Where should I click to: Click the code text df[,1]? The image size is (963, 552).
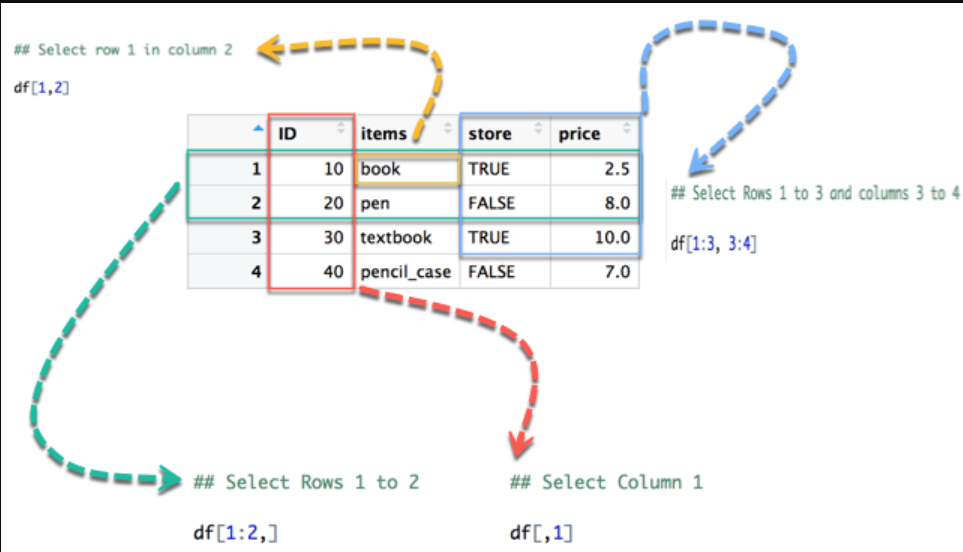coord(541,532)
